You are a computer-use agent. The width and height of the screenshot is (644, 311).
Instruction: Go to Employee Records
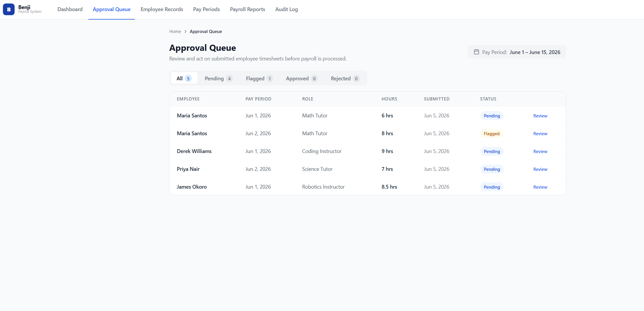162,9
